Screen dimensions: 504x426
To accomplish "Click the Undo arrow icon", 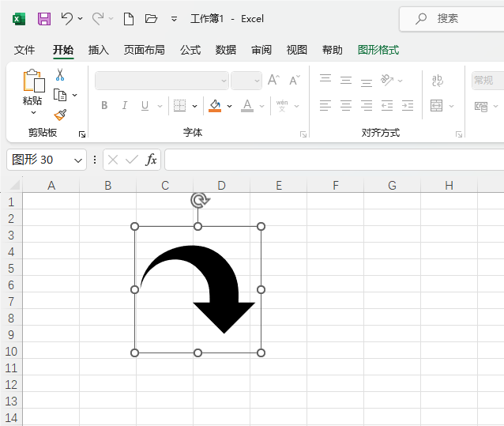I will (67, 18).
